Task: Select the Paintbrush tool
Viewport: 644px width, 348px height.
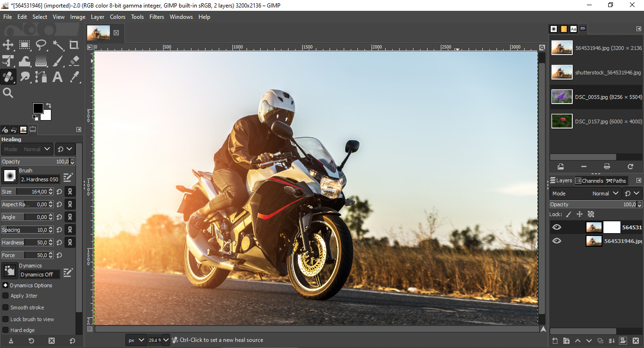Action: 58,61
